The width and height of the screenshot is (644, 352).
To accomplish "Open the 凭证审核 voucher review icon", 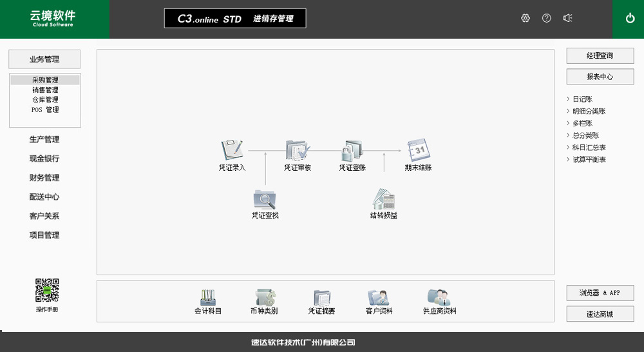I will pyautogui.click(x=298, y=151).
